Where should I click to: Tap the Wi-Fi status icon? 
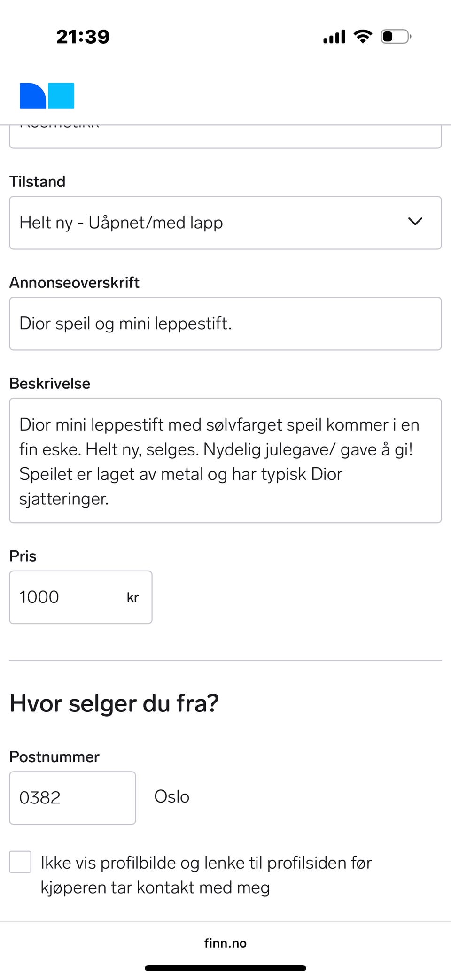(x=363, y=36)
